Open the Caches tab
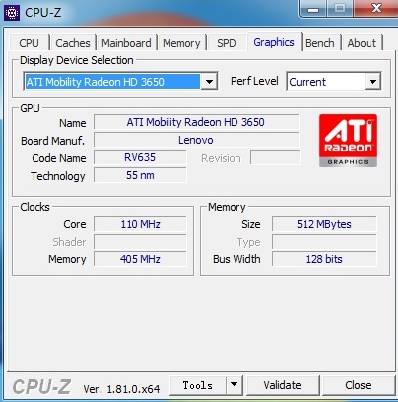The width and height of the screenshot is (398, 402). pyautogui.click(x=73, y=43)
